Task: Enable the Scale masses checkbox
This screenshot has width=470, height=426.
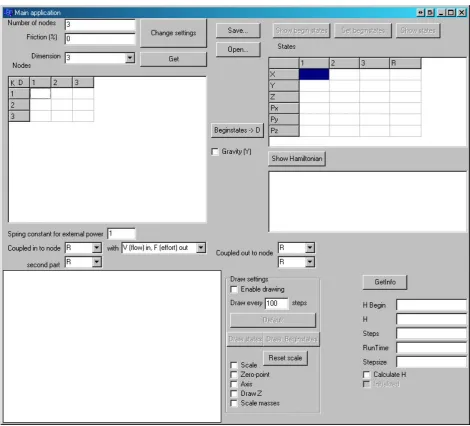Action: 234,403
